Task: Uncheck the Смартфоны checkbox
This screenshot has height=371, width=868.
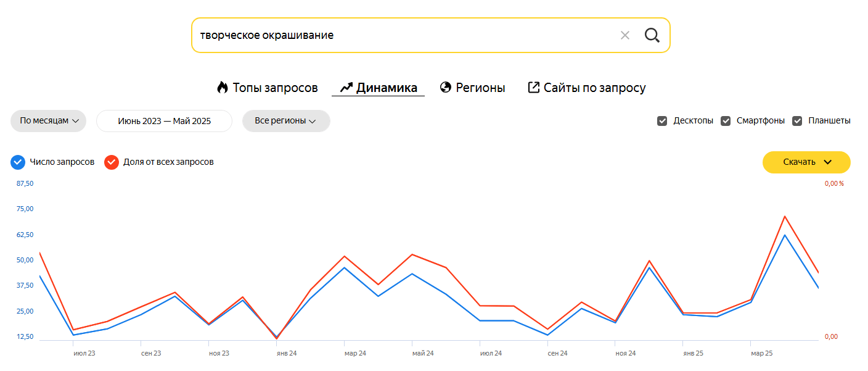Action: pos(726,121)
